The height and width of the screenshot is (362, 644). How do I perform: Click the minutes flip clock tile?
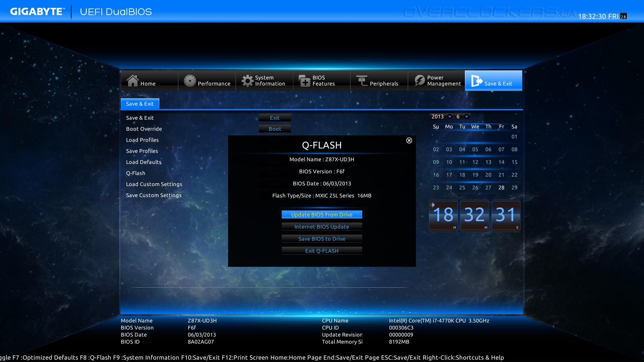pos(474,216)
